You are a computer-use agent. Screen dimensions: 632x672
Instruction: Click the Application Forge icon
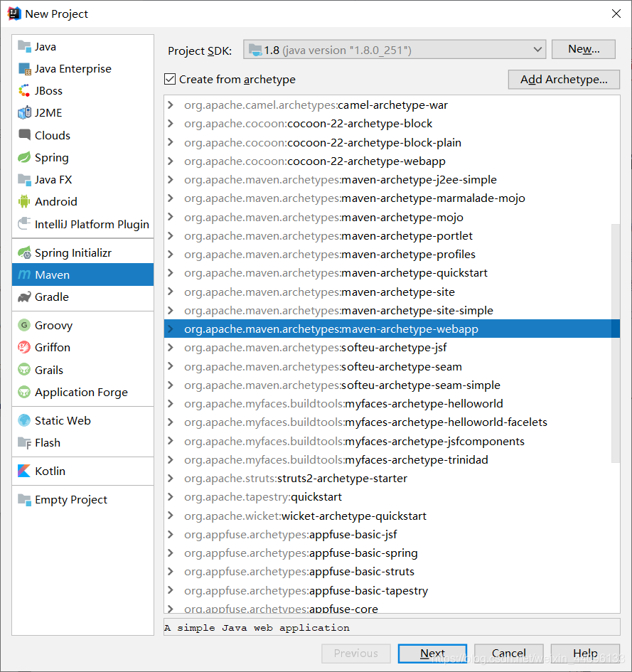click(x=24, y=392)
